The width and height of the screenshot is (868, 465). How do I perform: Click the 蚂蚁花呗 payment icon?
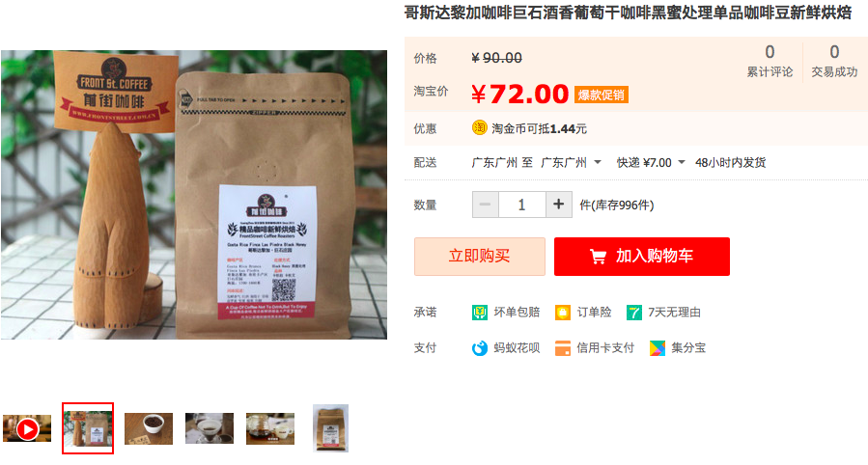coord(480,348)
